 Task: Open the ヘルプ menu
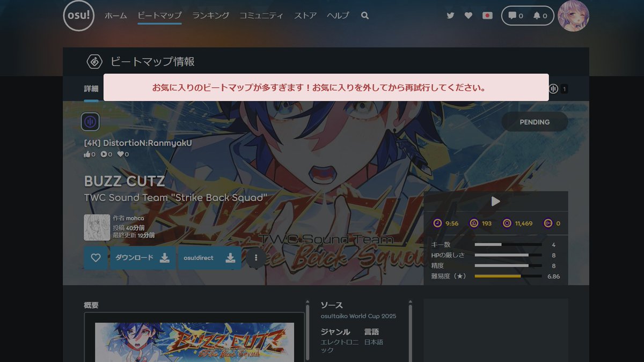click(x=338, y=16)
